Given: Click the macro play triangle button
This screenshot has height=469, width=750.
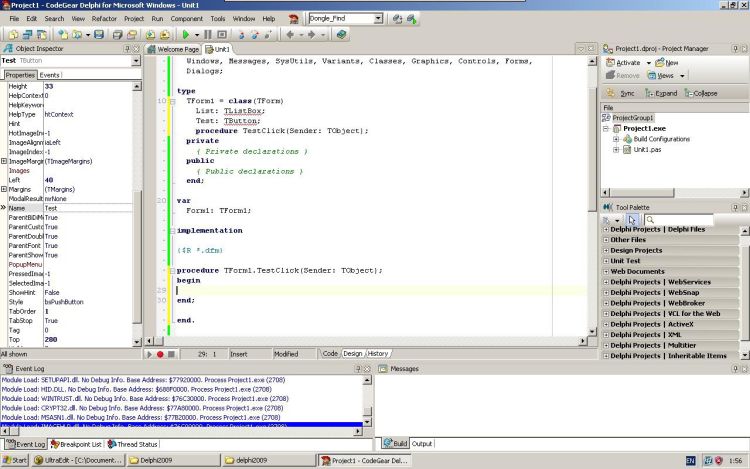Looking at the screenshot, I should point(149,354).
